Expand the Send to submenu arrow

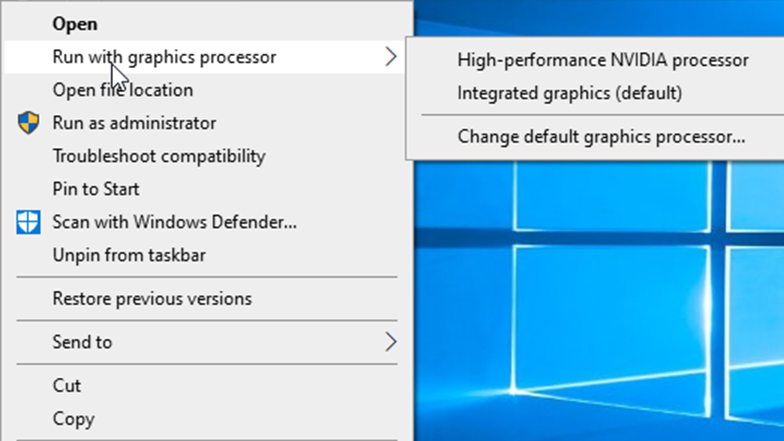pyautogui.click(x=390, y=342)
